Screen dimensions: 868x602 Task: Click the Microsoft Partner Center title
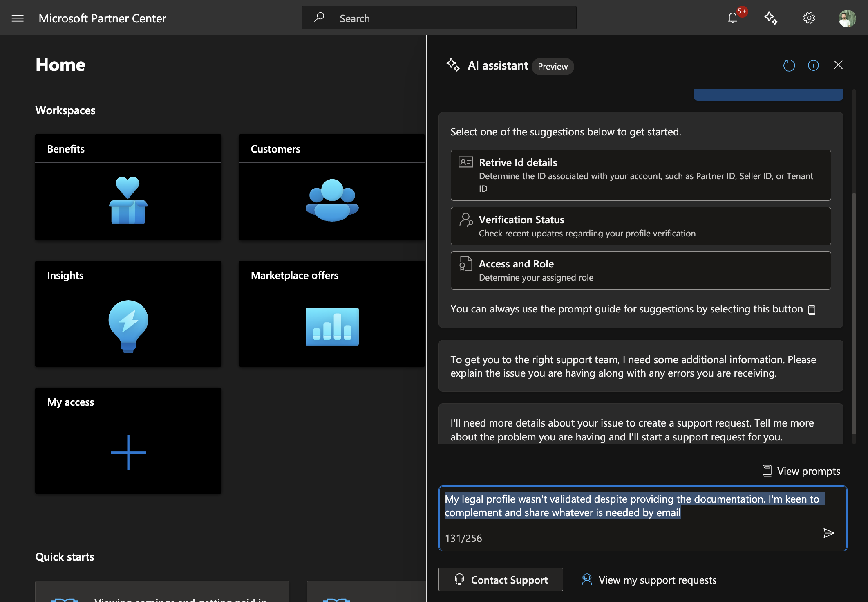102,18
